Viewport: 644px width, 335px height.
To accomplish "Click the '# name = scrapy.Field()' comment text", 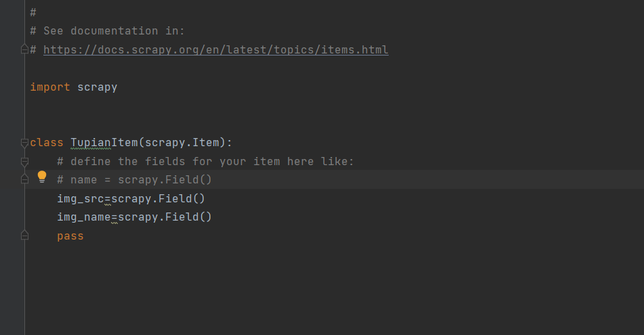I will coord(134,180).
